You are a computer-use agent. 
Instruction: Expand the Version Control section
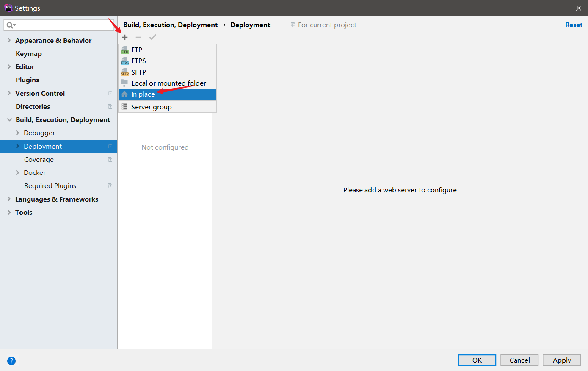click(x=9, y=93)
